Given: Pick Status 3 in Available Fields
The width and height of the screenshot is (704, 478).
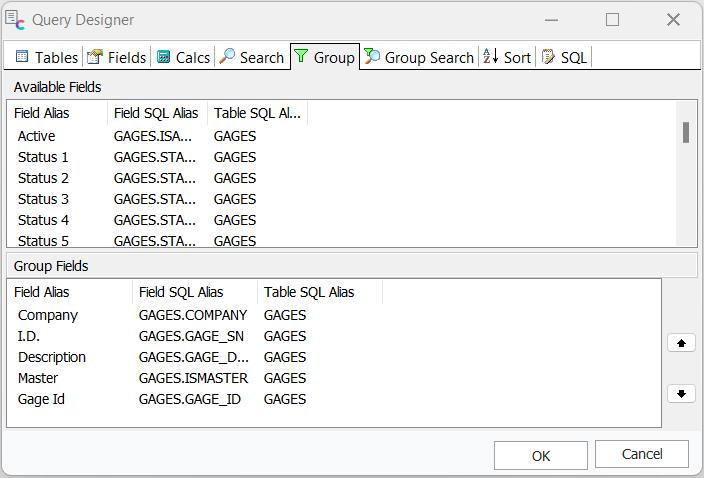Looking at the screenshot, I should [43, 199].
